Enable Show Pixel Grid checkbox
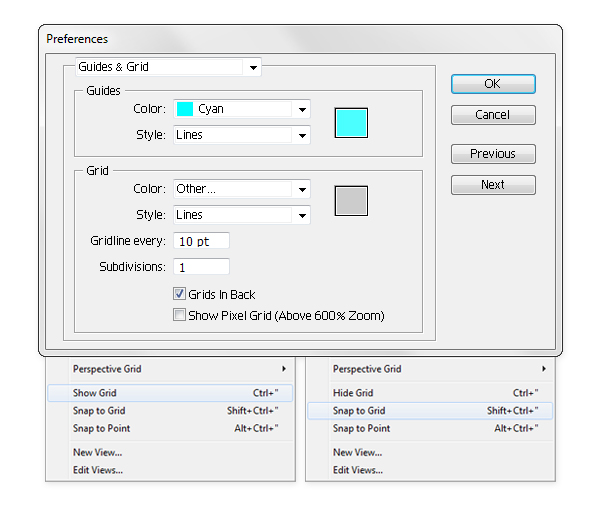Screen dimensions: 600x506 179,315
